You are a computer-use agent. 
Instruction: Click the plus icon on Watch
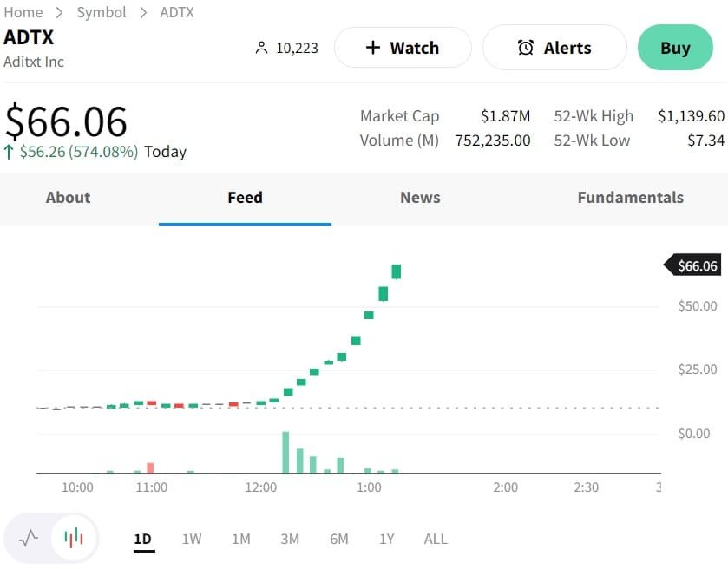pos(373,48)
